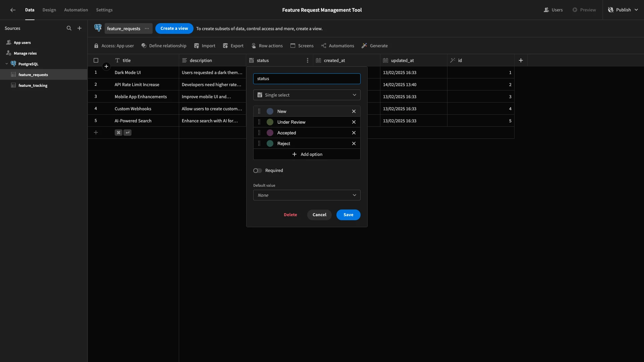
Task: Click the title column header
Action: [145, 60]
